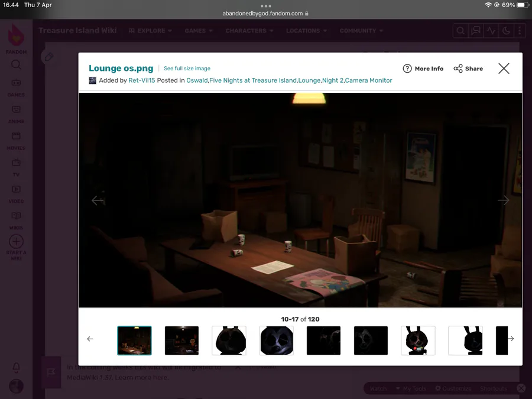Expand the Games navigation menu
The width and height of the screenshot is (532, 399).
199,31
